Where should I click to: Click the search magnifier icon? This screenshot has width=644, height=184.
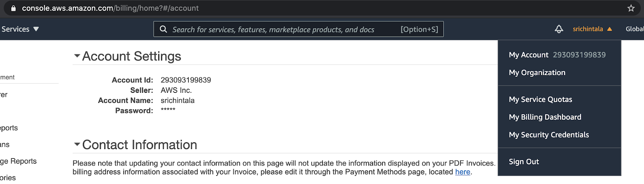(x=163, y=29)
